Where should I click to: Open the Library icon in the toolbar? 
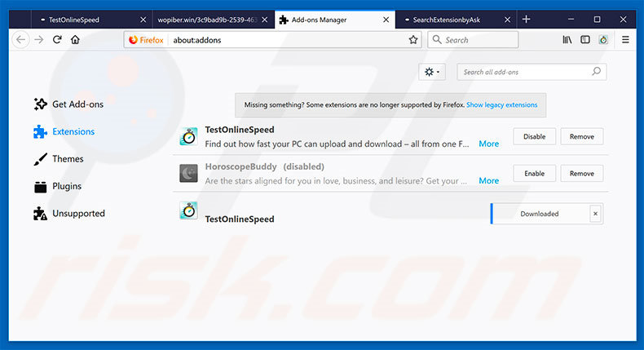click(x=567, y=40)
